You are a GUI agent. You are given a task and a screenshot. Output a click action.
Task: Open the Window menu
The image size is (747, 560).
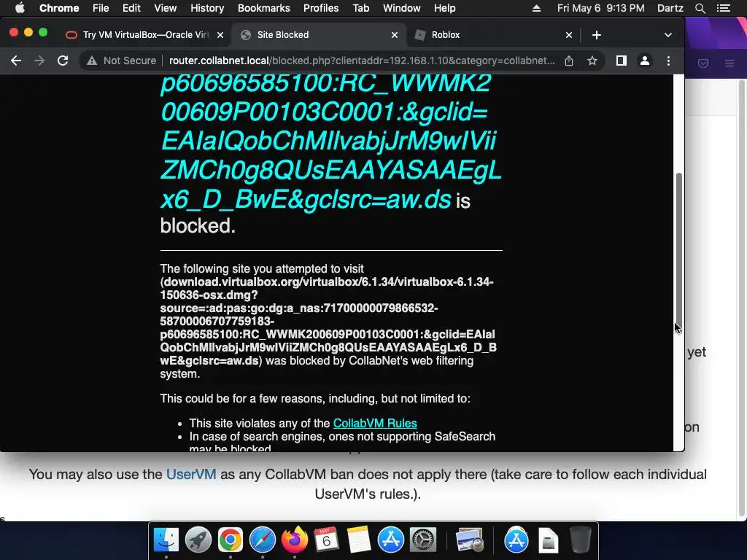point(402,8)
